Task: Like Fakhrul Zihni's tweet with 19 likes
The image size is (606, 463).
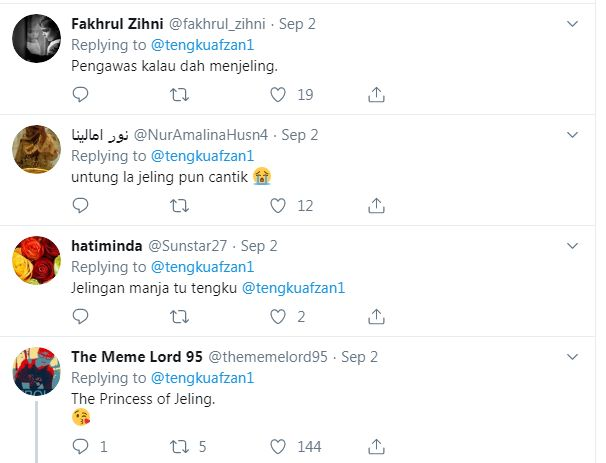Action: pos(279,95)
